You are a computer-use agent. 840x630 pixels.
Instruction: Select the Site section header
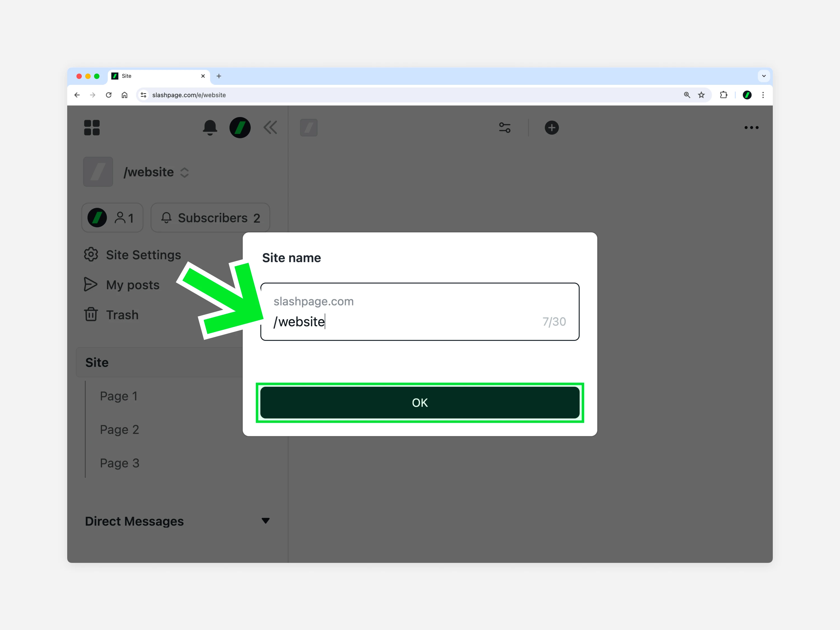coord(160,362)
